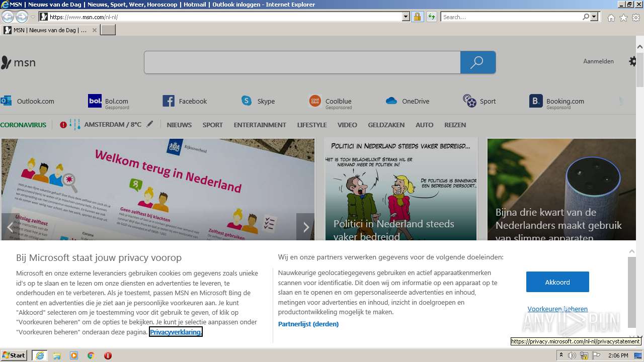Click the security lock icon
The height and width of the screenshot is (362, 644).
click(x=417, y=17)
